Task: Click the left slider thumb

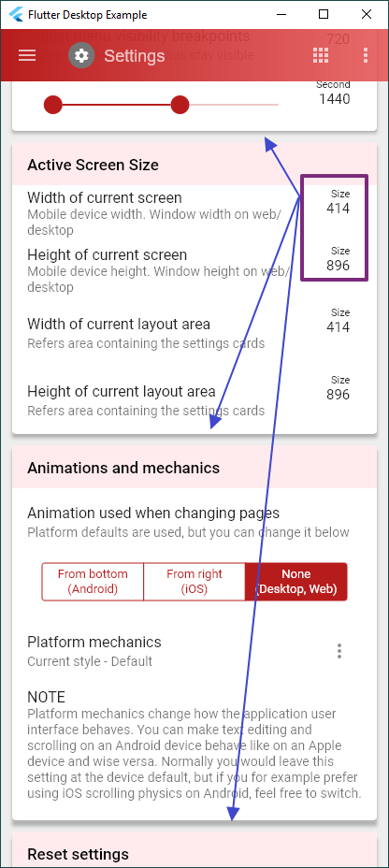Action: 53,105
